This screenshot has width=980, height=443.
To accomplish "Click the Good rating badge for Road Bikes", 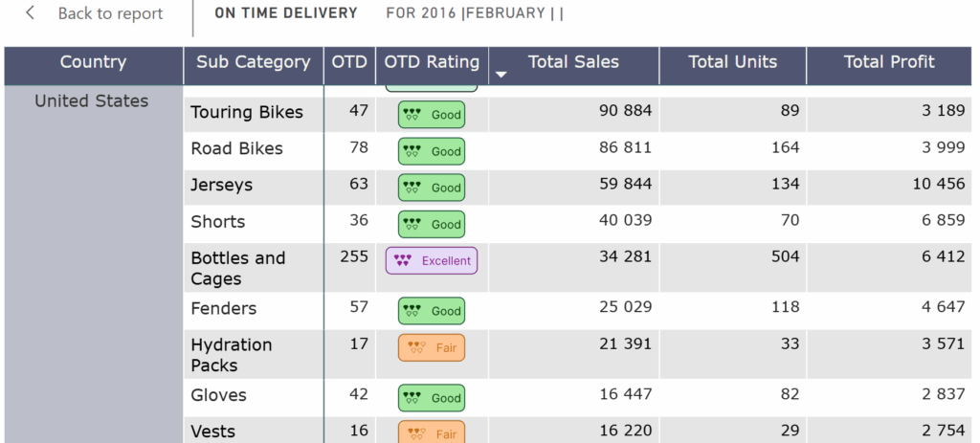I will [432, 151].
